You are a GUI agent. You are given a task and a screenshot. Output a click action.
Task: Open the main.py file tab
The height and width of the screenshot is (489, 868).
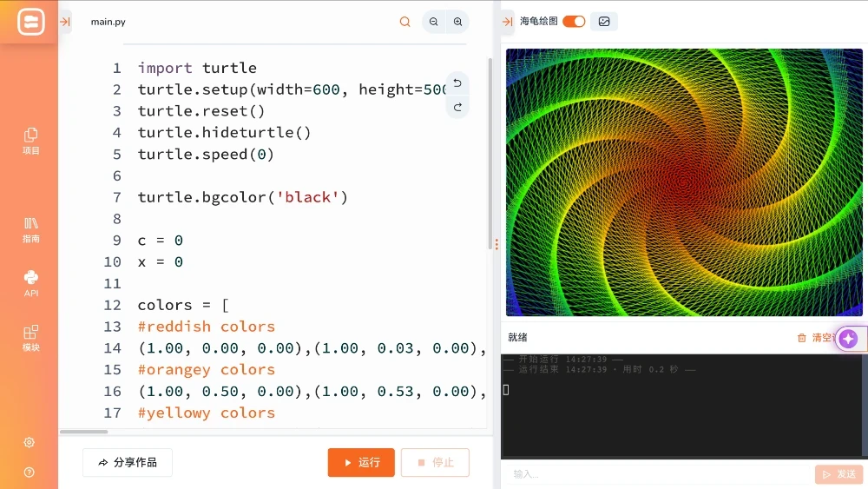coord(108,22)
